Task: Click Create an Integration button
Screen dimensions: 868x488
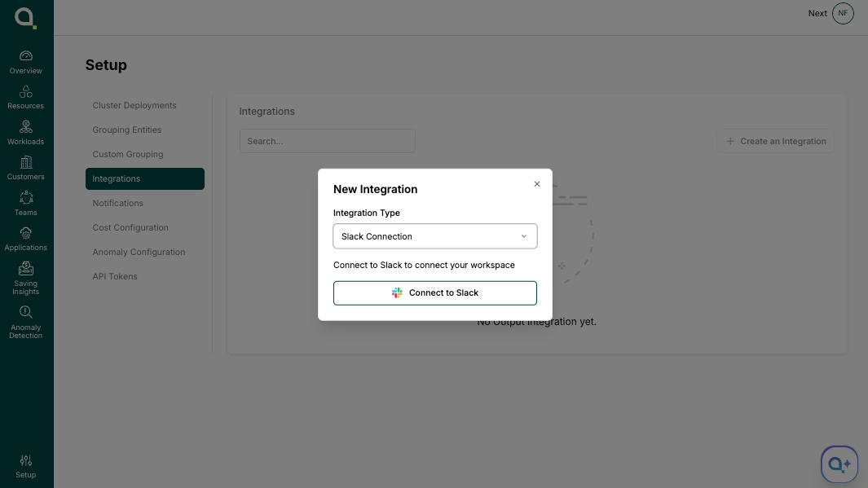Action: tap(776, 141)
